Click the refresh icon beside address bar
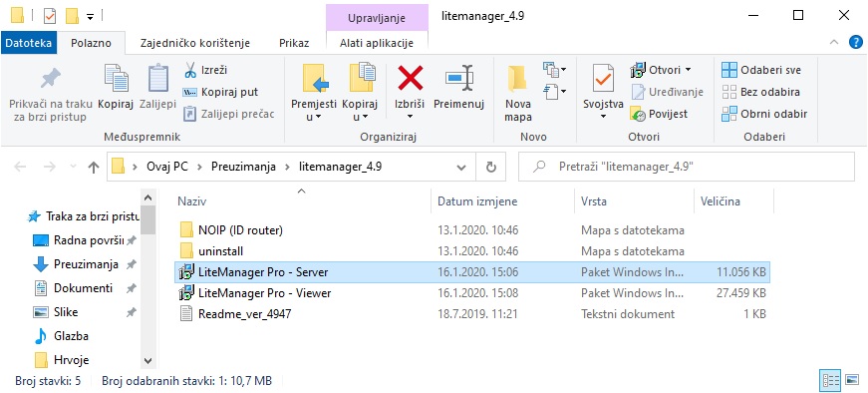868x393 pixels. pos(490,167)
